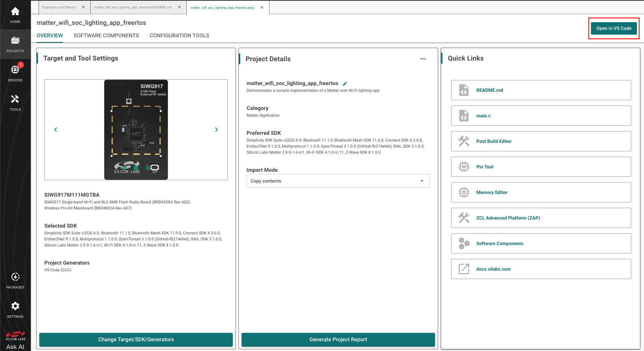This screenshot has height=351, width=644.
Task: Click the Software Components hexagon icon
Action: [464, 243]
